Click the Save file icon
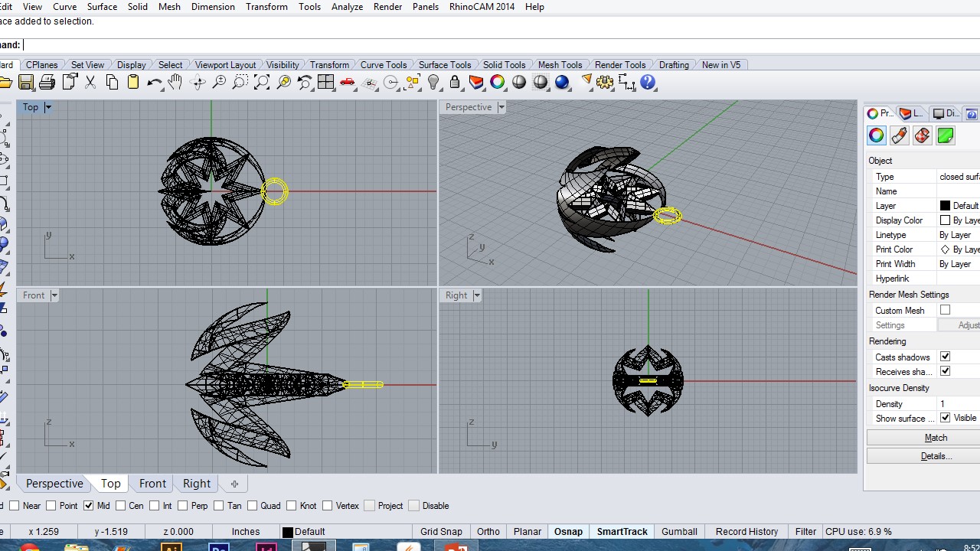 pyautogui.click(x=26, y=83)
